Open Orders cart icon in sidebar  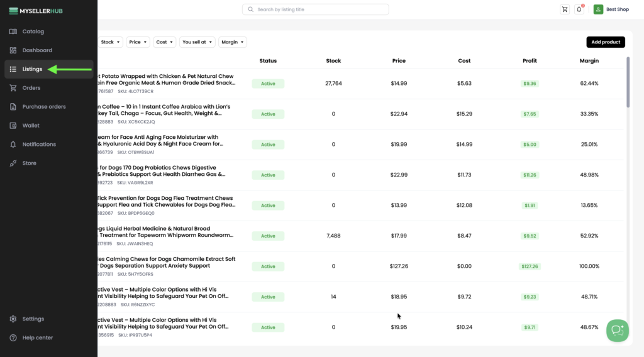(13, 88)
